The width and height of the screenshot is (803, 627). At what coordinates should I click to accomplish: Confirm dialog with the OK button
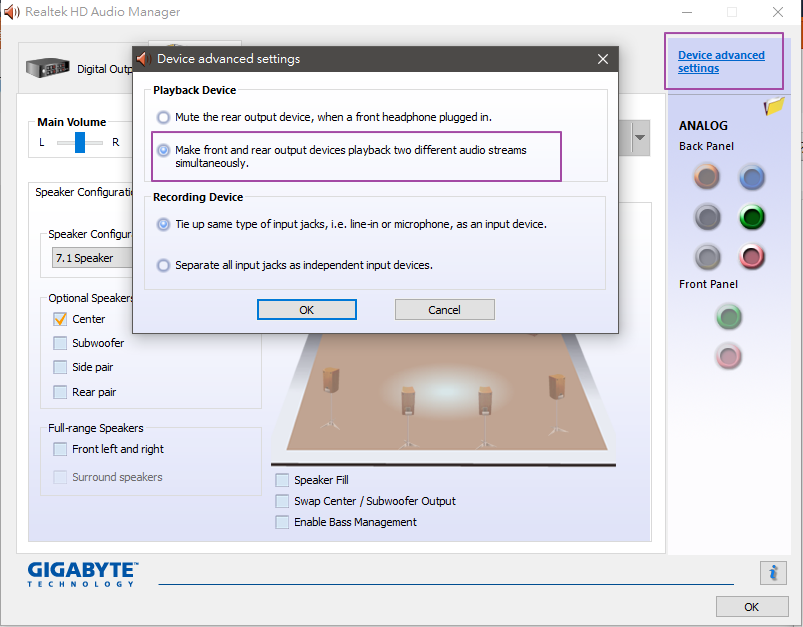(306, 309)
